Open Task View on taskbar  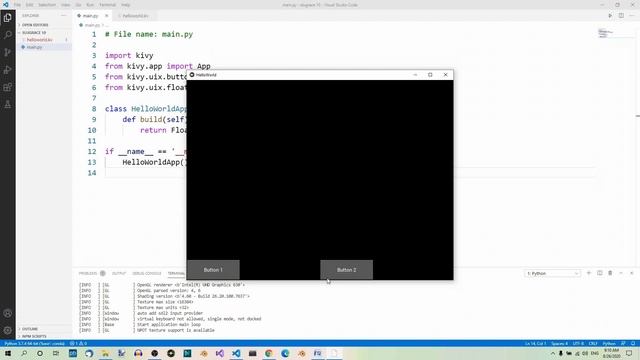click(56, 353)
